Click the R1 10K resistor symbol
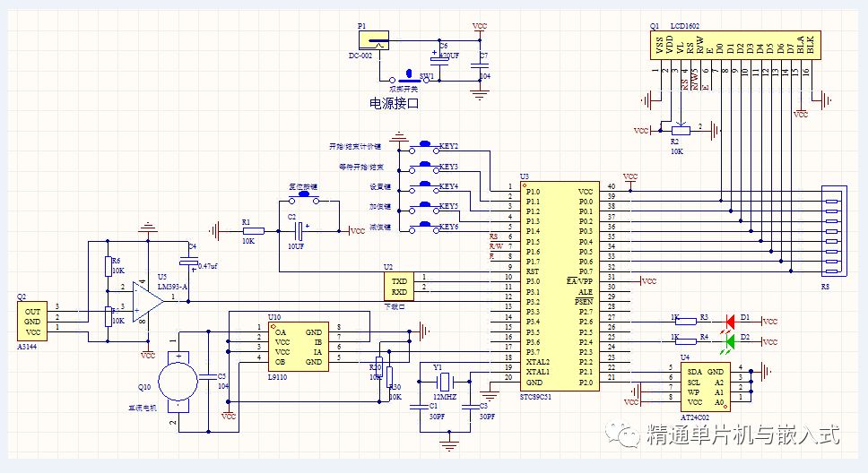 (254, 231)
